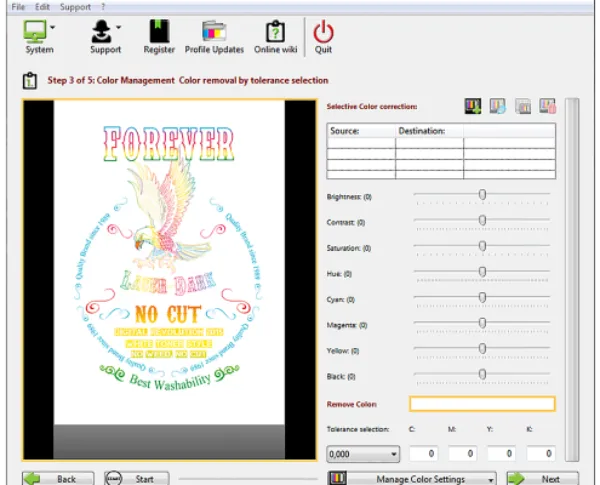Click the C tolerance value field
The width and height of the screenshot is (600, 485).
(x=423, y=454)
